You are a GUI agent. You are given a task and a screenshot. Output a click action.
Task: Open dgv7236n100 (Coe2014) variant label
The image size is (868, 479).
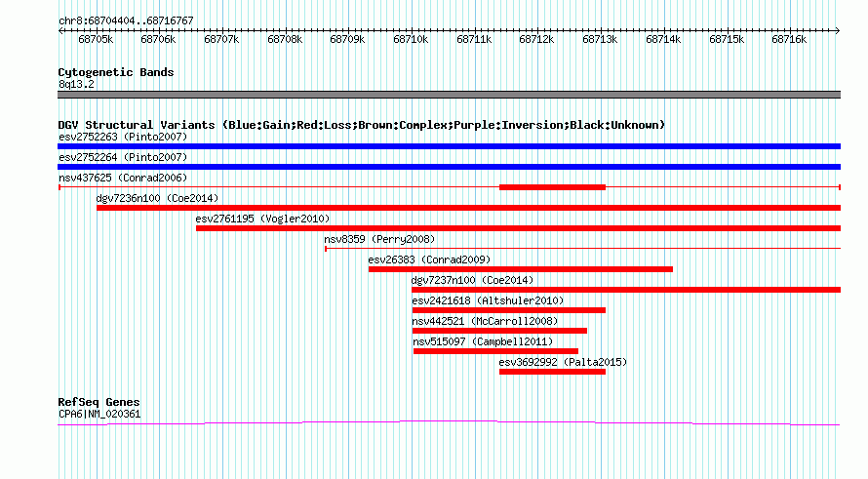point(157,198)
